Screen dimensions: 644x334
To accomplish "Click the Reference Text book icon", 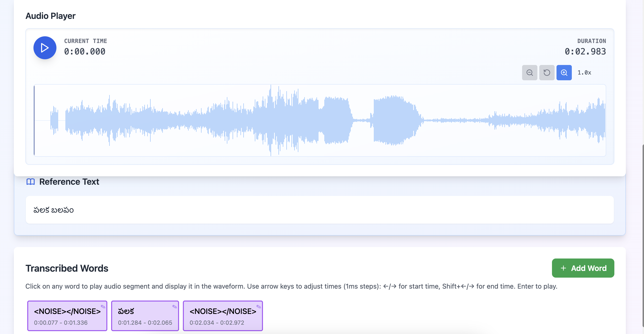I will [x=31, y=182].
